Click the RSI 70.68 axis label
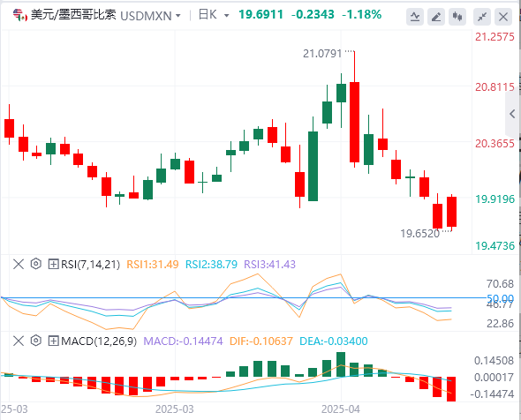The image size is (521, 420). tap(500, 284)
